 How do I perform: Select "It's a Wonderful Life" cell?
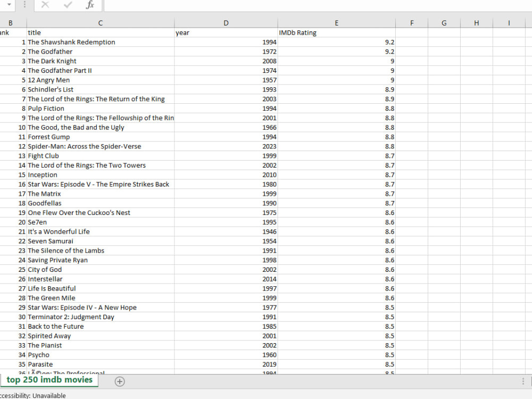101,232
